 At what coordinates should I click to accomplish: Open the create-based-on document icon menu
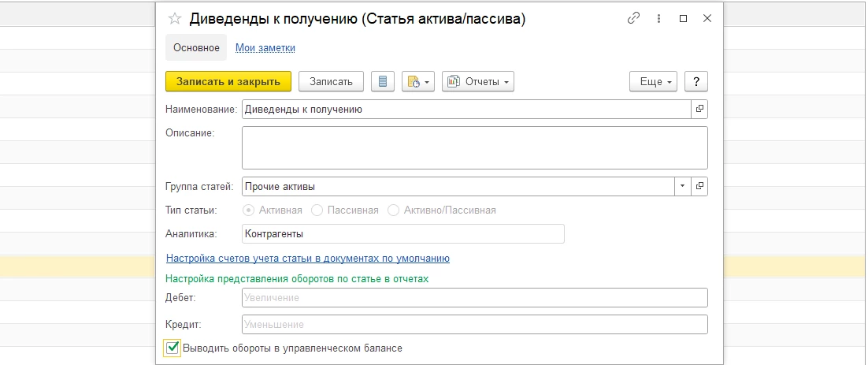tap(418, 81)
